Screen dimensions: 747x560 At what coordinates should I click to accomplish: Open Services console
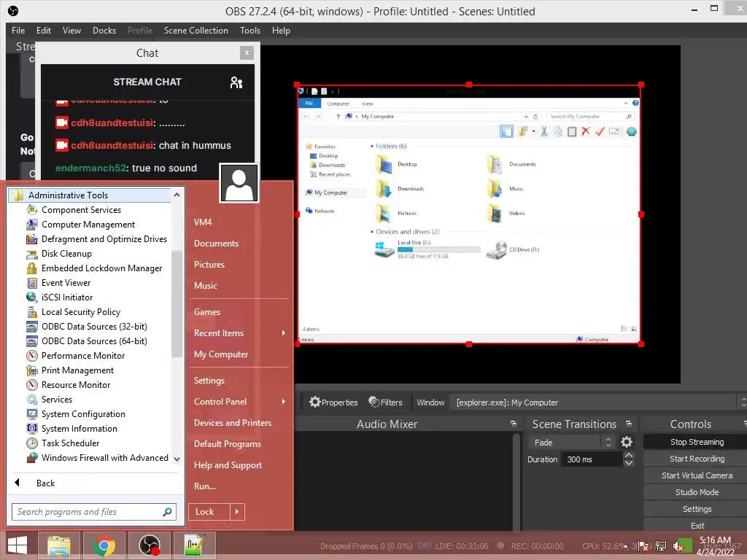click(x=50, y=400)
